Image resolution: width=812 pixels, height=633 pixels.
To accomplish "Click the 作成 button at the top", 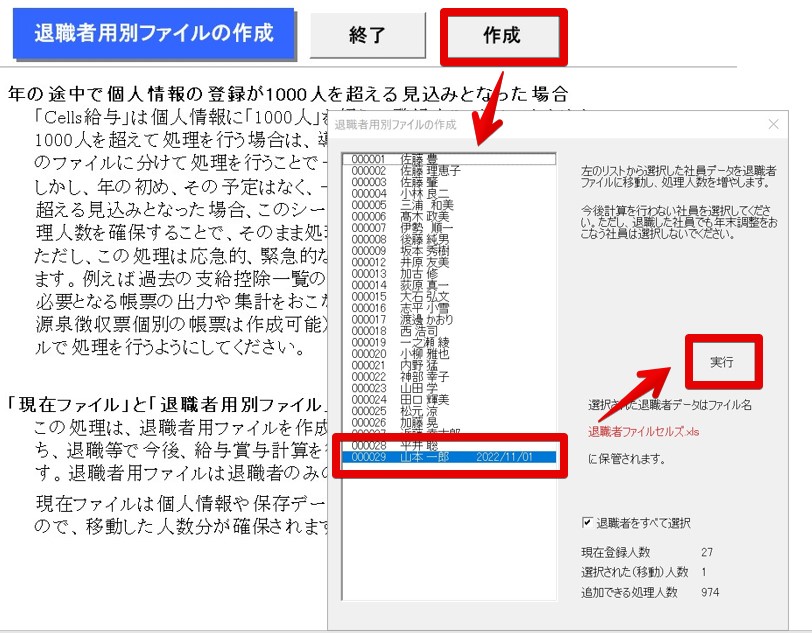I will pos(503,36).
